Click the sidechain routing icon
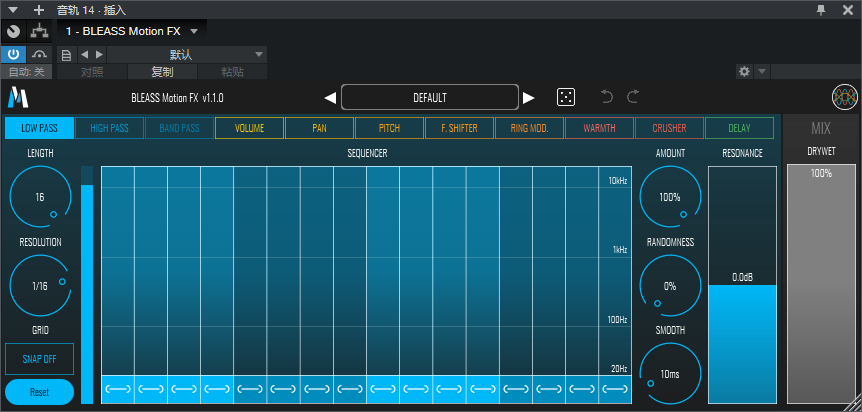The width and height of the screenshot is (862, 412). pyautogui.click(x=39, y=31)
